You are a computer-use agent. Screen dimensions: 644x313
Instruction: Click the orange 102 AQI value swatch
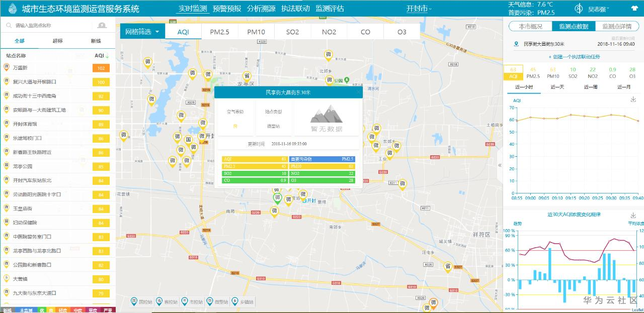click(x=101, y=68)
